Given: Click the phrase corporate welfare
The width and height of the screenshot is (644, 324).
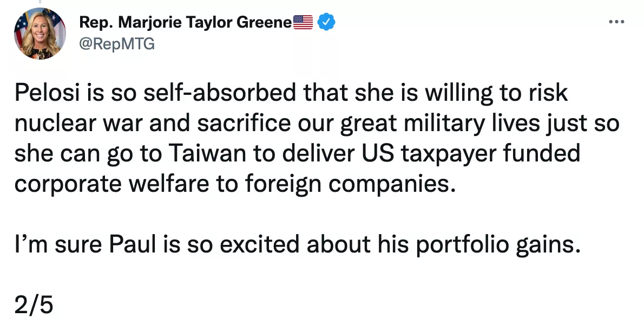Looking at the screenshot, I should (111, 184).
